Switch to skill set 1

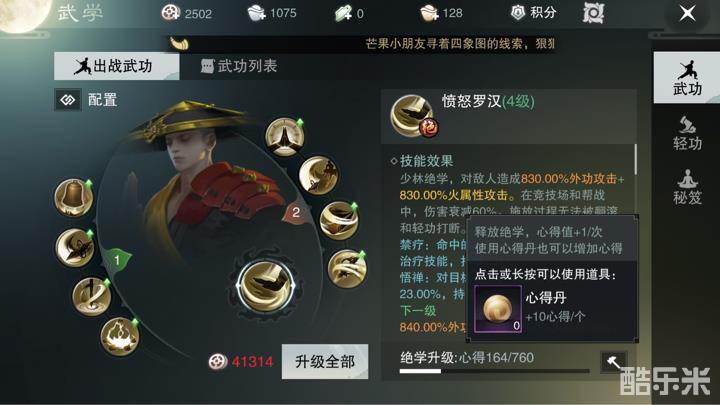click(x=117, y=261)
